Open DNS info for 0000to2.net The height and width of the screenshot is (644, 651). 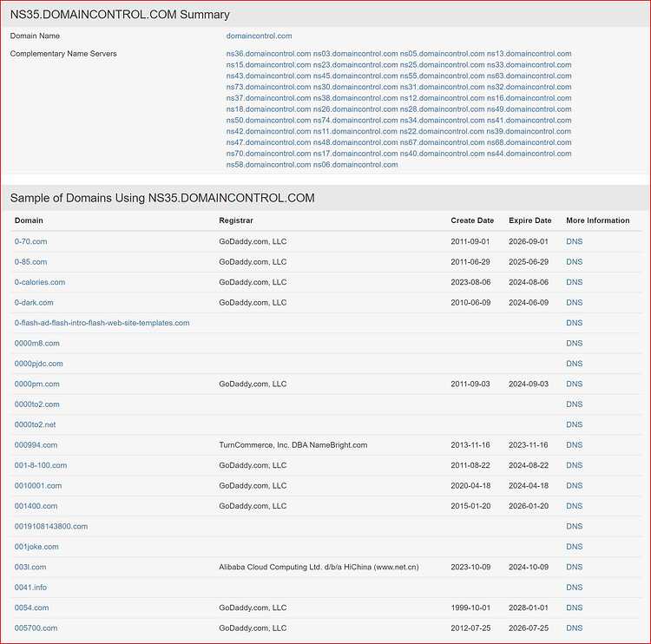tap(575, 424)
